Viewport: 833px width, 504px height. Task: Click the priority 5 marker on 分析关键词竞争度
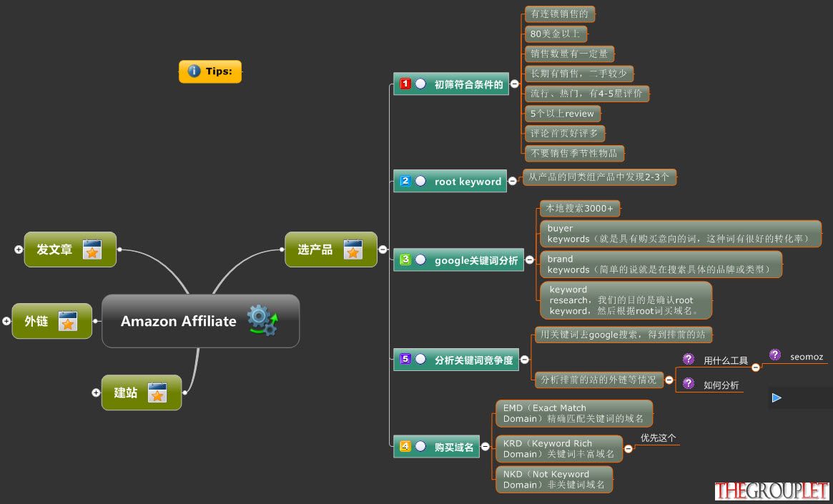click(x=406, y=359)
